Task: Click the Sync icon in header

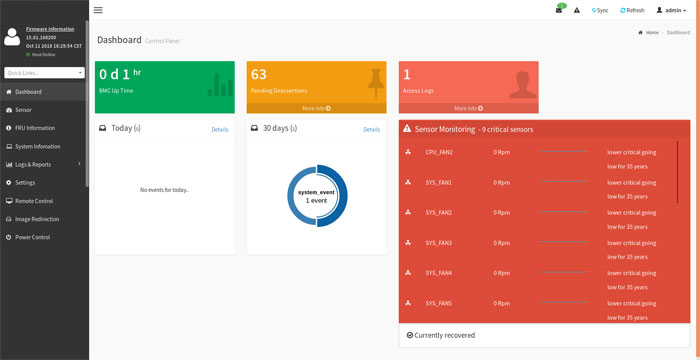Action: [x=594, y=10]
